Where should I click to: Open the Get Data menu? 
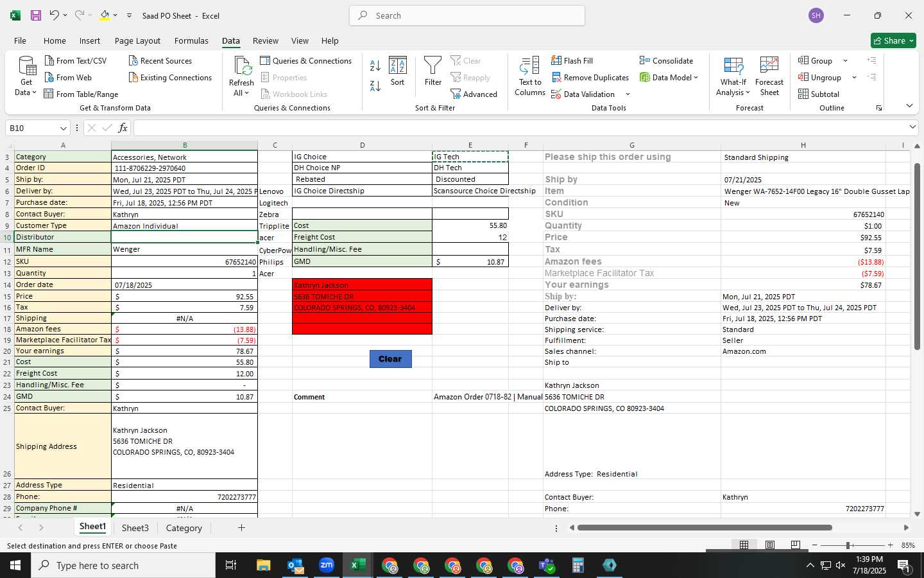click(x=26, y=76)
